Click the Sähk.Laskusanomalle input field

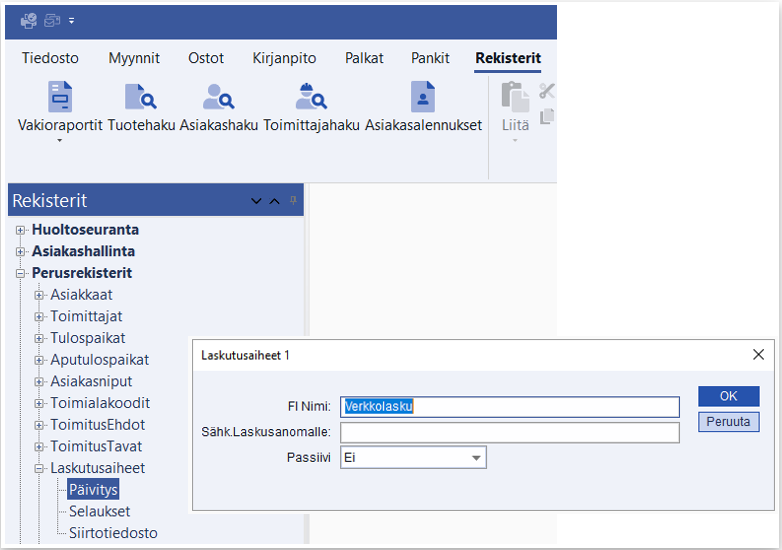point(510,432)
